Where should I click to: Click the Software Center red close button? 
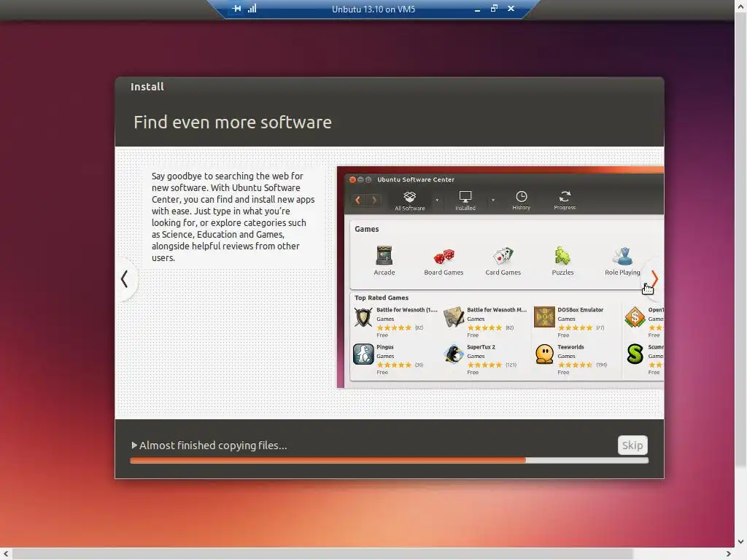tap(352, 179)
